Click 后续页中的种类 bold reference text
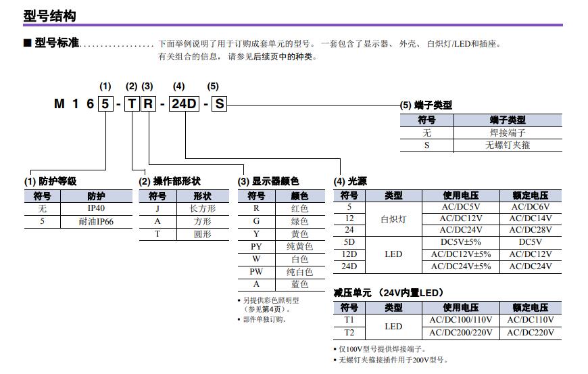The image size is (588, 374). [283, 57]
